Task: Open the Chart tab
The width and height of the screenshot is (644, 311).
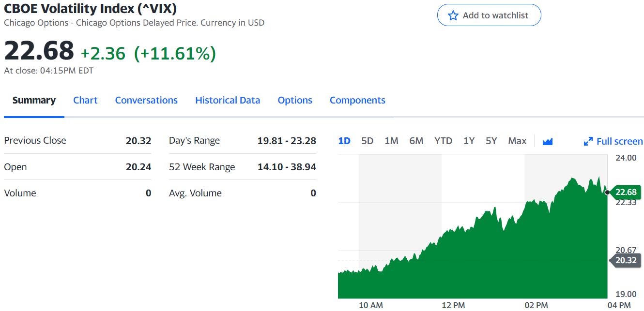Action: 85,100
